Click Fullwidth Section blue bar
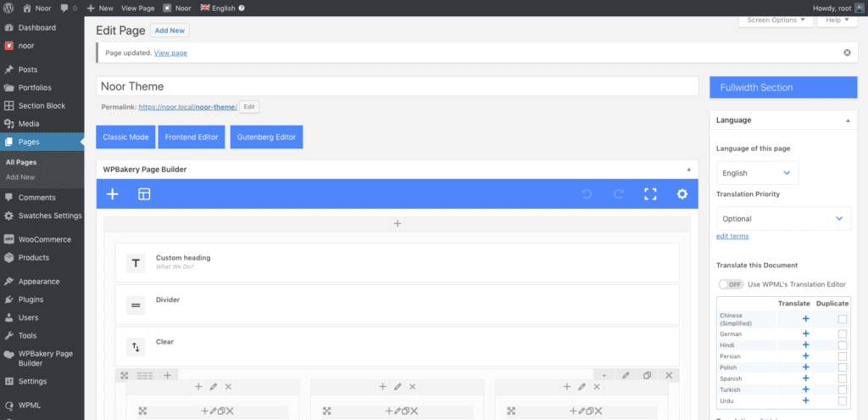This screenshot has height=420, width=868. coord(783,87)
